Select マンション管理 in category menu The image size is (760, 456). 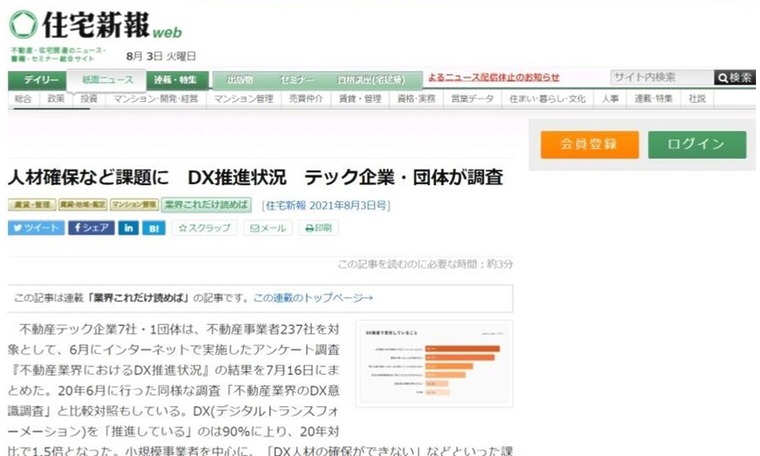coord(243,99)
